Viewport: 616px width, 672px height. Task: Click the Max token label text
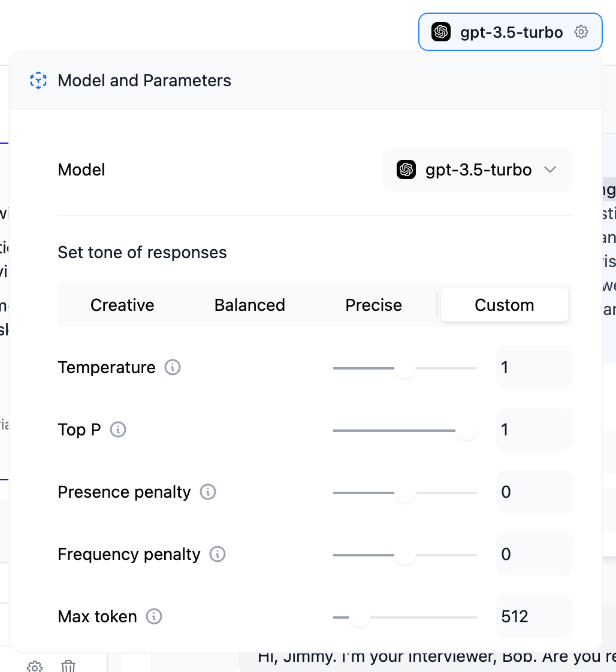97,616
